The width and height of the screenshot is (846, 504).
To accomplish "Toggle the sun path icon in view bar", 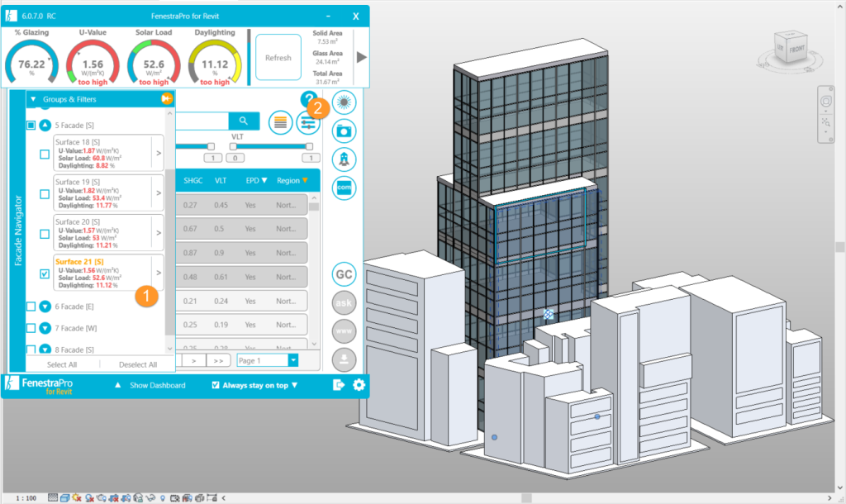I will (x=77, y=497).
